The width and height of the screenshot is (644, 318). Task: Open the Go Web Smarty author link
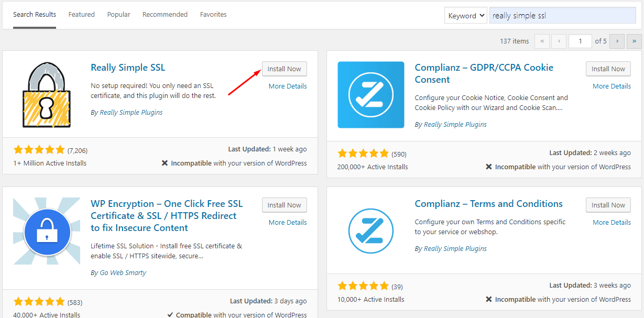click(123, 272)
